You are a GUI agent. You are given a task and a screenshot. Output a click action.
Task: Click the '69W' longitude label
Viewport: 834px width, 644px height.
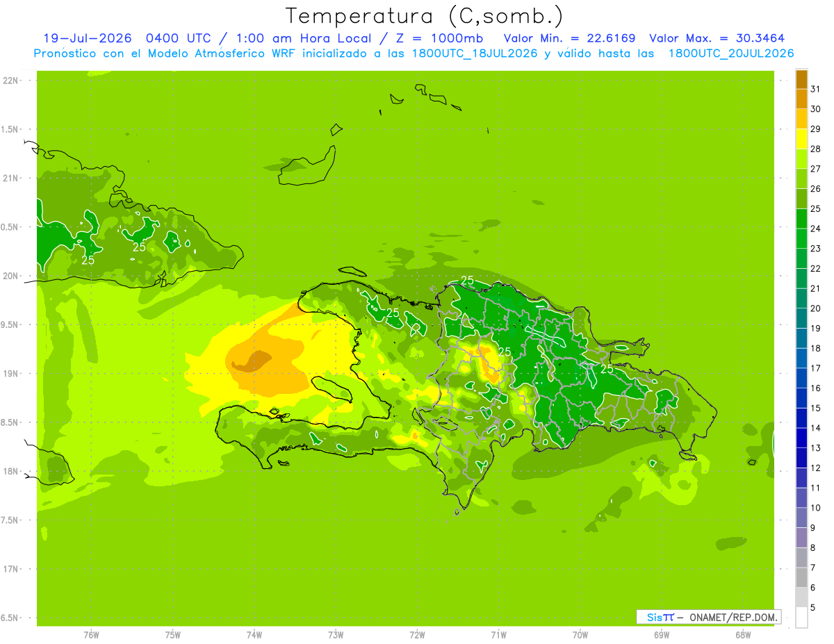[662, 635]
